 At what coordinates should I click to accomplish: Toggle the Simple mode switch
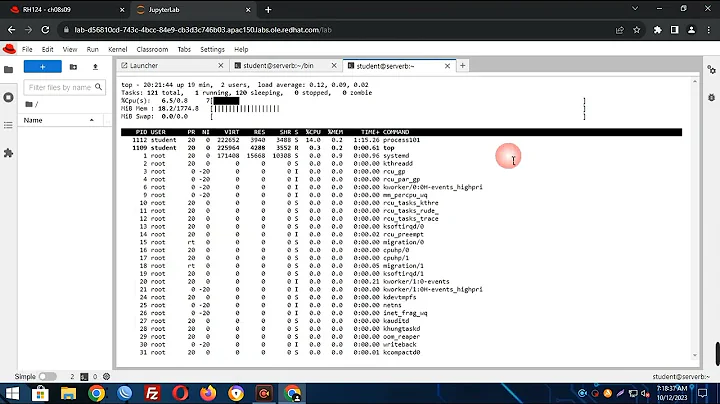(47, 376)
